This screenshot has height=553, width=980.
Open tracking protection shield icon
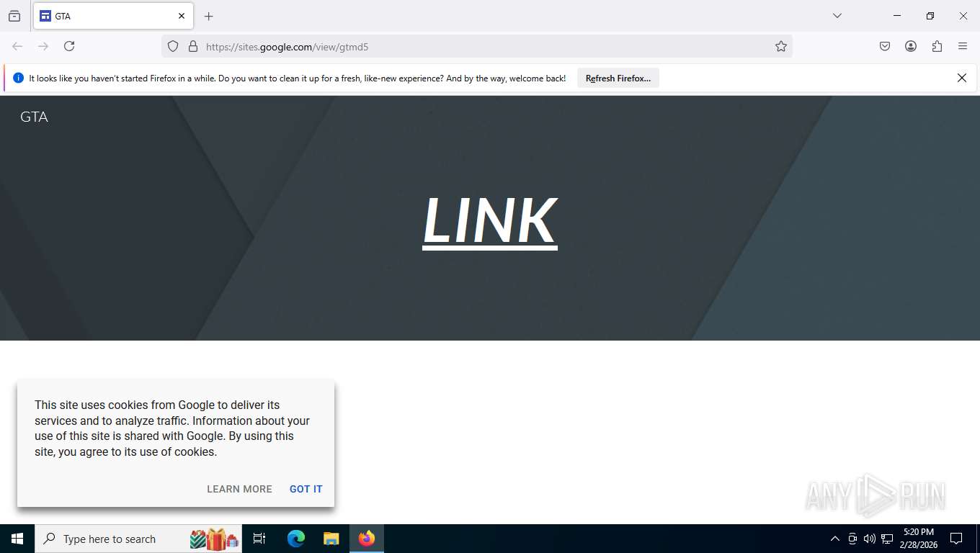pos(173,46)
